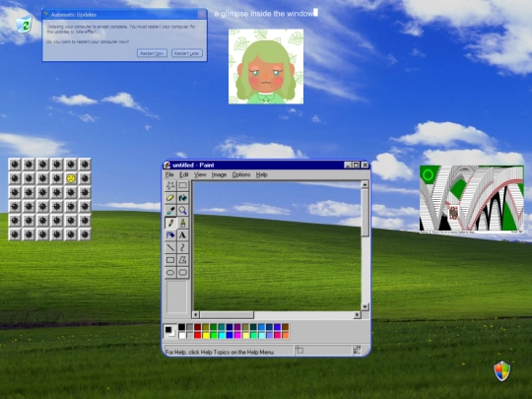Click the Paint palette icon in title bar

(167, 166)
